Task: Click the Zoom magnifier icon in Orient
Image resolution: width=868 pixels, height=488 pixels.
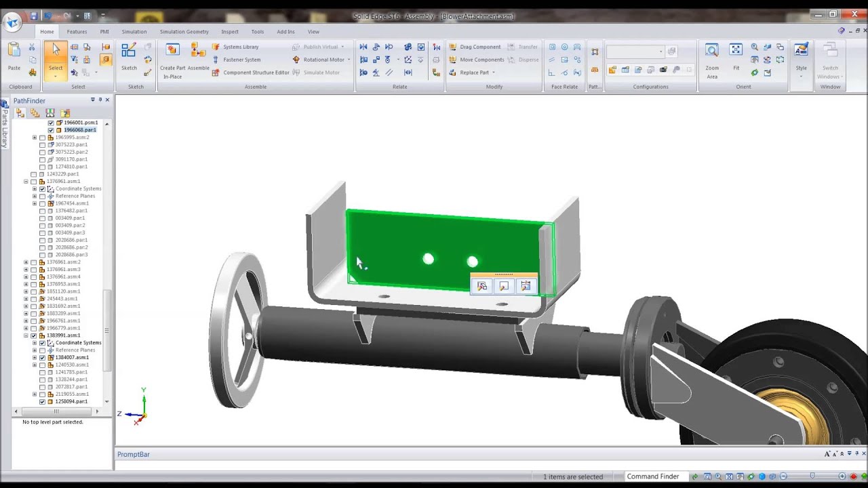Action: tap(755, 47)
